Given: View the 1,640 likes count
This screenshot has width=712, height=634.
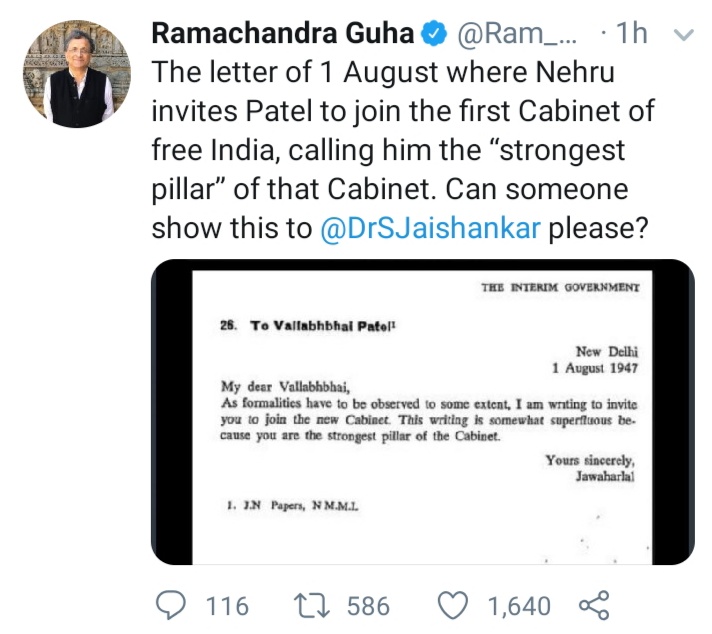Looking at the screenshot, I should pos(519,606).
